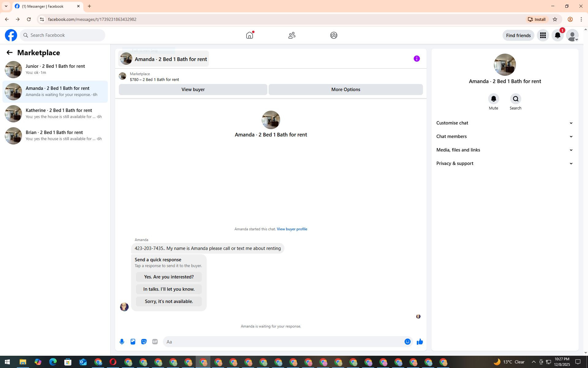Click the Find friends button
This screenshot has width=588, height=368.
point(518,35)
